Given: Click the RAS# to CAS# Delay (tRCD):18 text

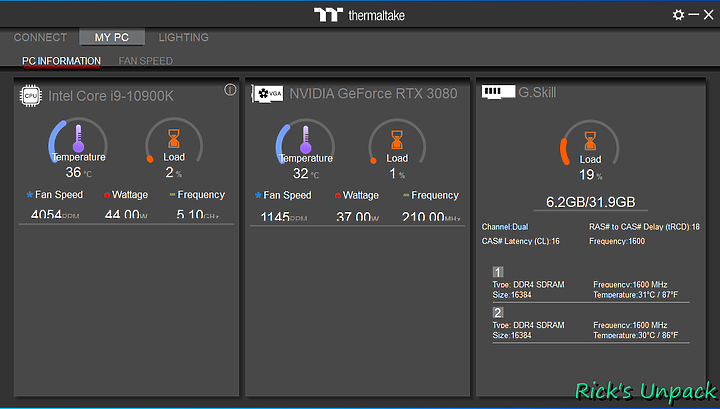Looking at the screenshot, I should 644,227.
